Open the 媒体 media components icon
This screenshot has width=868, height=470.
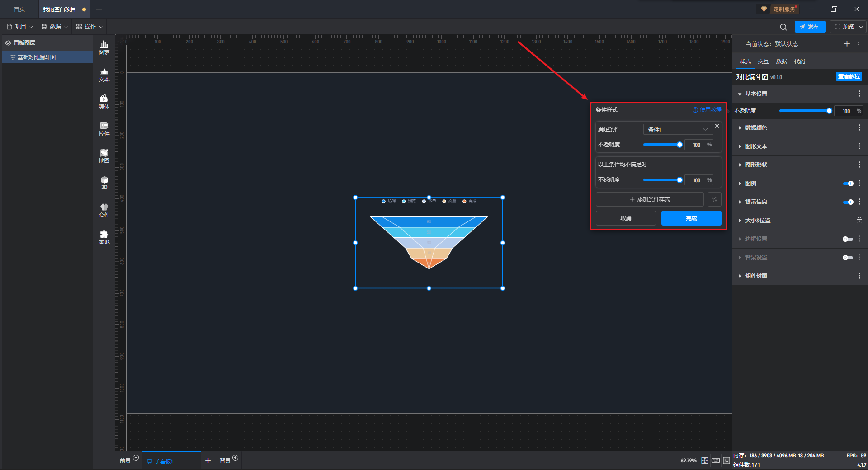coord(104,102)
